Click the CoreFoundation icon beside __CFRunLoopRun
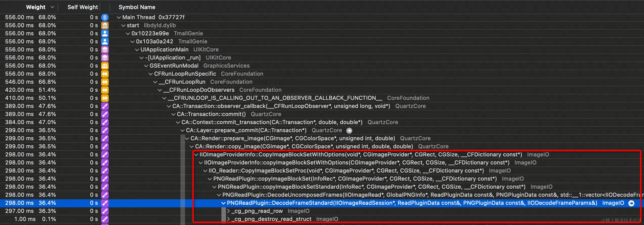Viewport: 644px width, 225px height. click(105, 82)
